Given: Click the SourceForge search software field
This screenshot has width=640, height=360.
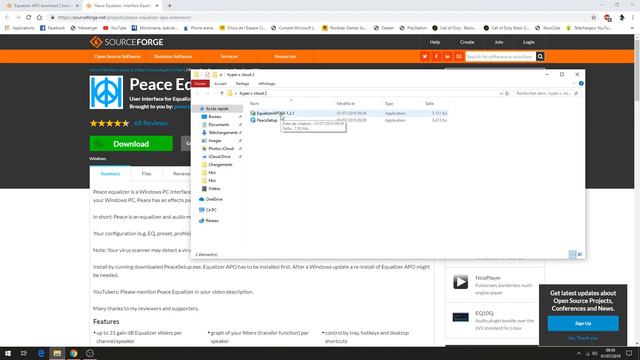Looking at the screenshot, I should coord(500,57).
